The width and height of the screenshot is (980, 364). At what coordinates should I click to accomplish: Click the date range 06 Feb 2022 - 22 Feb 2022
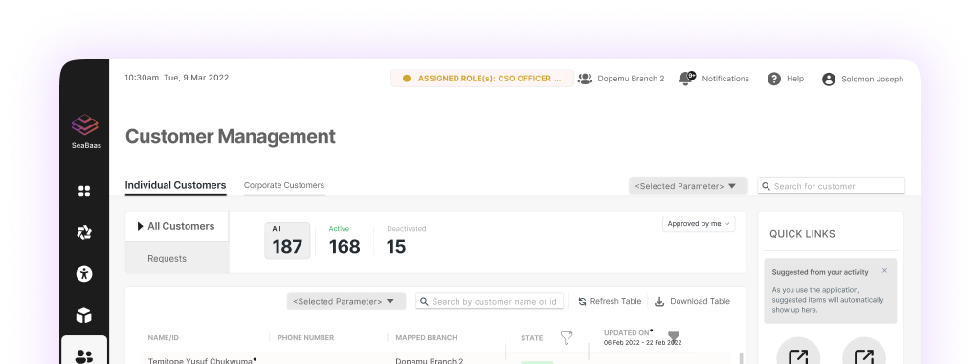point(642,343)
